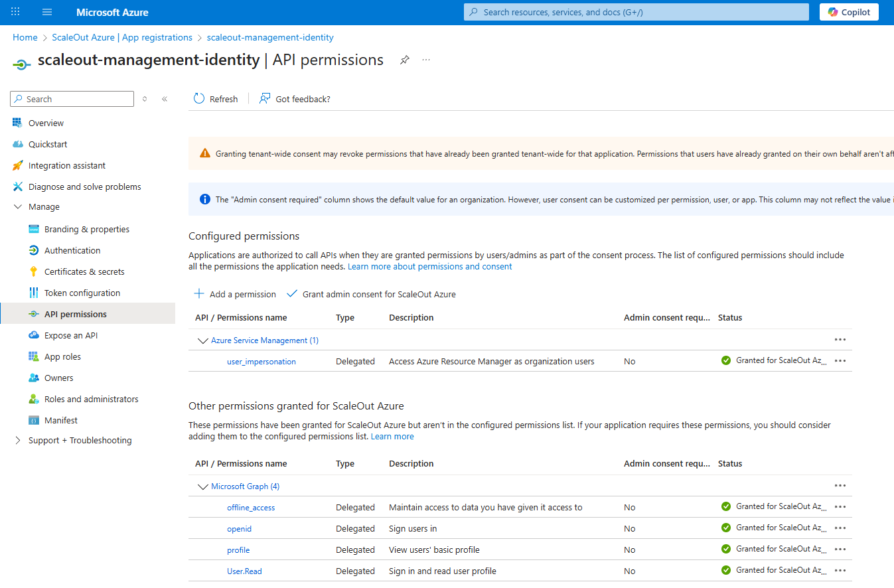Viewport: 894px width, 588px height.
Task: Open ellipsis menu for Microsoft Graph group
Action: [x=840, y=485]
